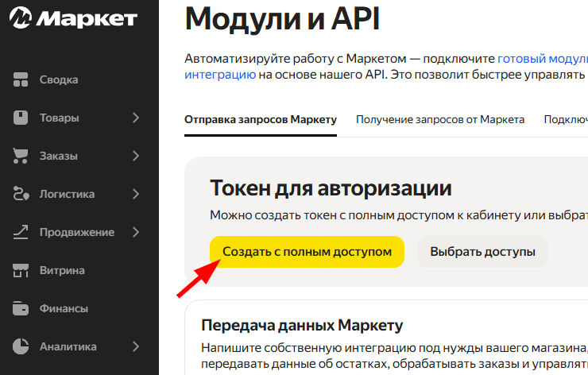The height and width of the screenshot is (375, 588).
Task: Open Продвижение menu item
Action: pyautogui.click(x=77, y=233)
